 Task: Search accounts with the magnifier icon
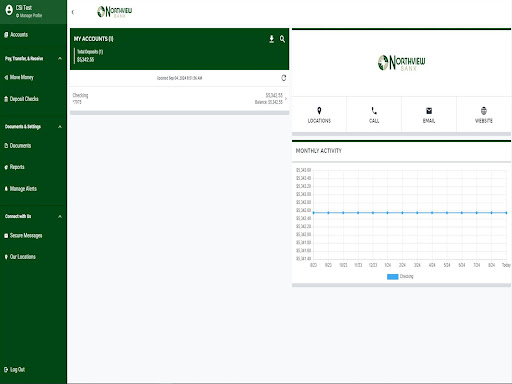click(282, 39)
